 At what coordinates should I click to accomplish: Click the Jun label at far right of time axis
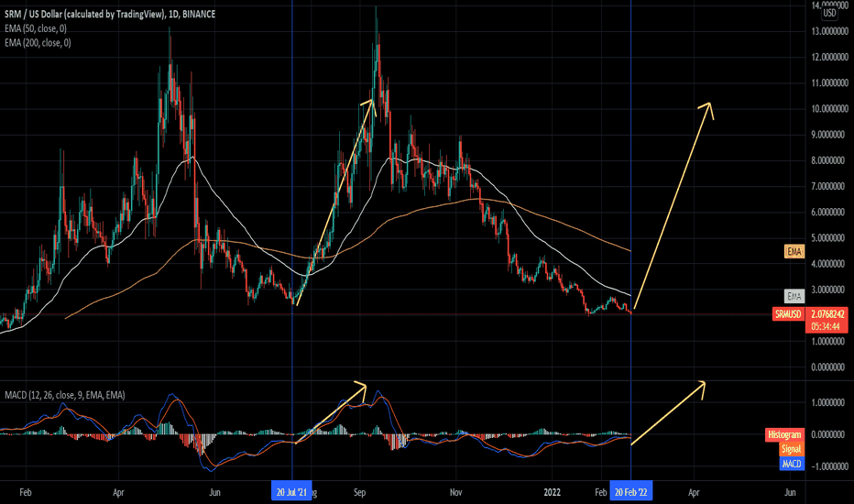pos(790,492)
